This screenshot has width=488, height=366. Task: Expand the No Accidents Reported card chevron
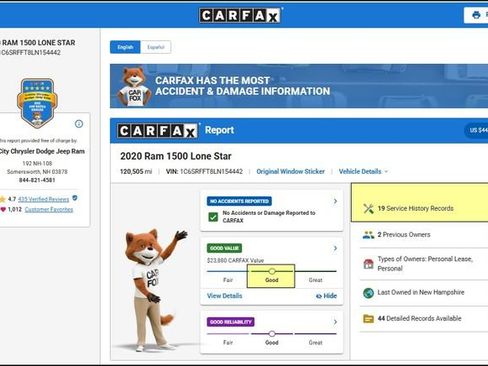pyautogui.click(x=335, y=201)
